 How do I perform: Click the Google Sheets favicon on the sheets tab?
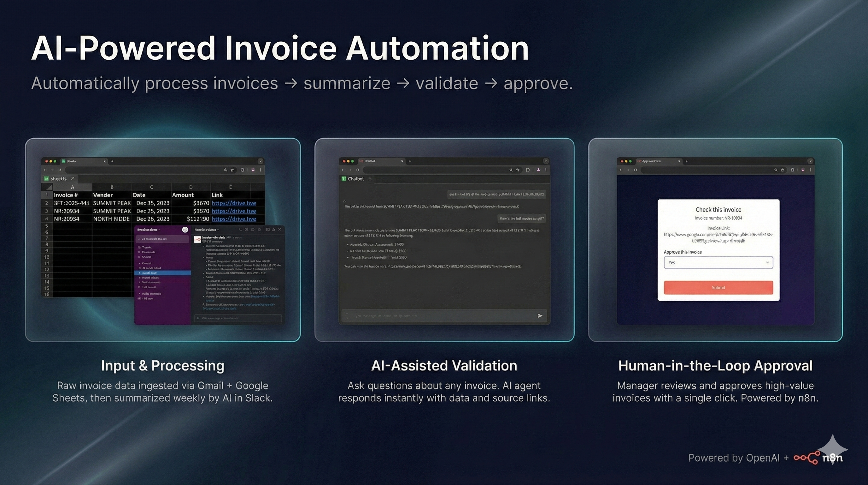(x=64, y=161)
